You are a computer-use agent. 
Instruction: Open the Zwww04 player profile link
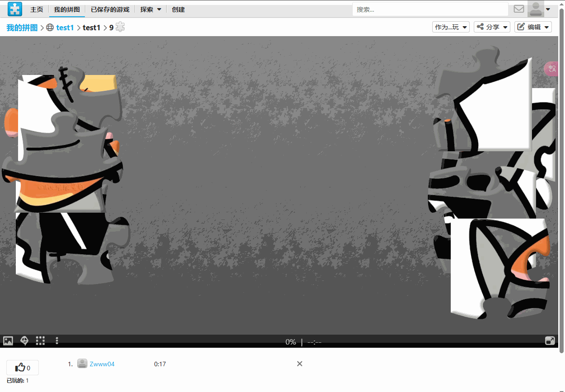pyautogui.click(x=102, y=364)
